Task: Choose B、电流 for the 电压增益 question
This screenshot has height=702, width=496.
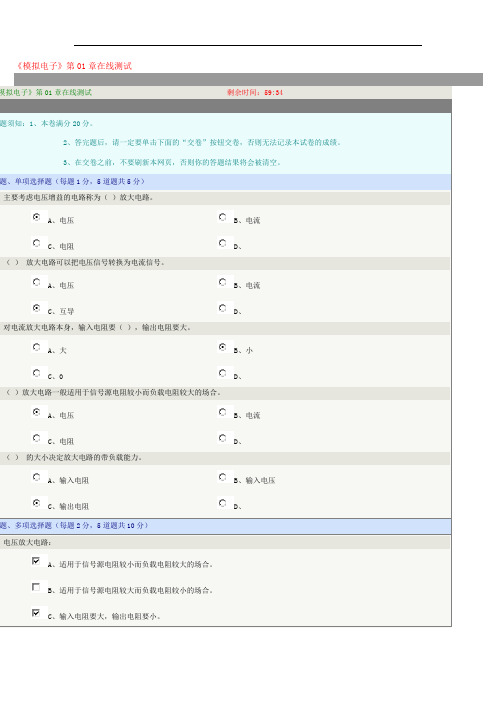Action: pyautogui.click(x=222, y=217)
